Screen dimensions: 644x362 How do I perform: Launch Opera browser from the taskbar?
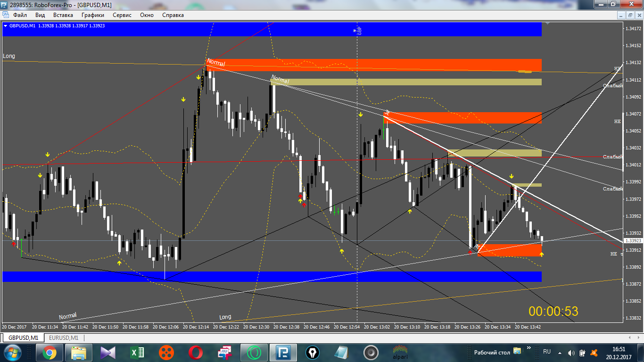196,353
